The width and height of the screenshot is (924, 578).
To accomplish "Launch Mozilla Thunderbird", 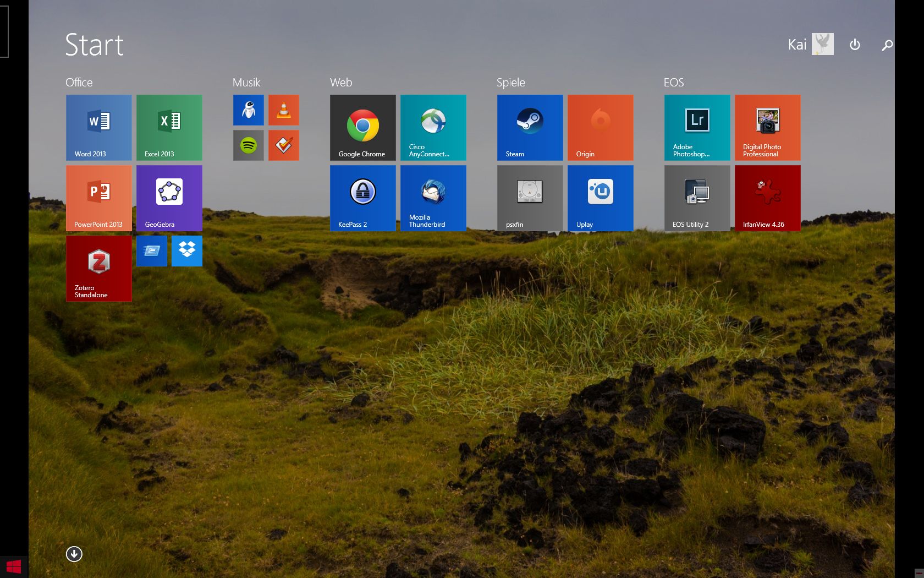I will pyautogui.click(x=433, y=198).
